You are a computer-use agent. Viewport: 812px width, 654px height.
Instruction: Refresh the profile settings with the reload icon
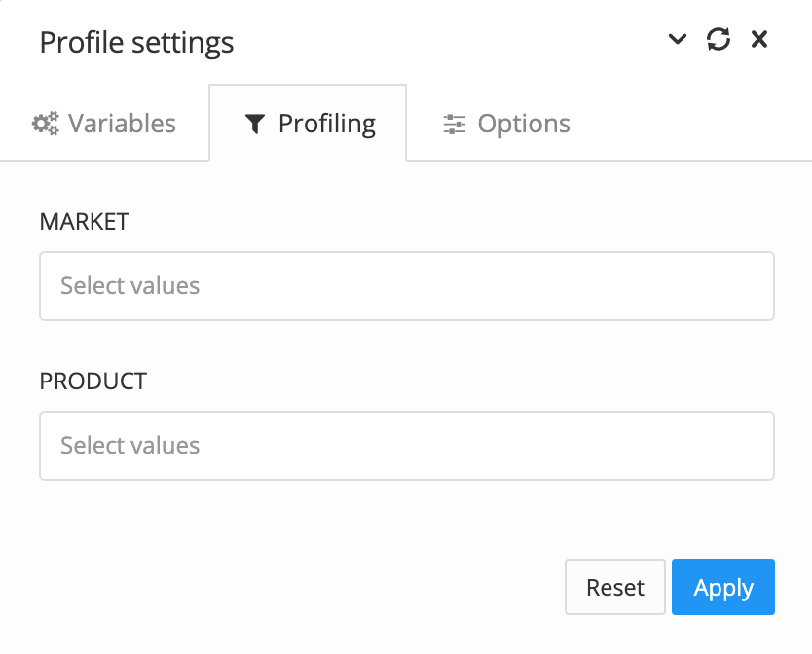(719, 40)
